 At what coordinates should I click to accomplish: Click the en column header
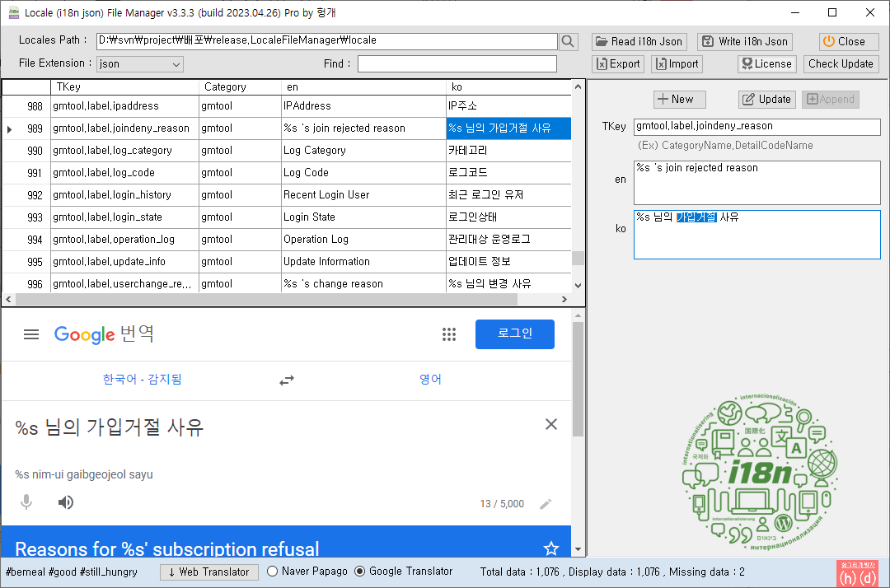364,86
